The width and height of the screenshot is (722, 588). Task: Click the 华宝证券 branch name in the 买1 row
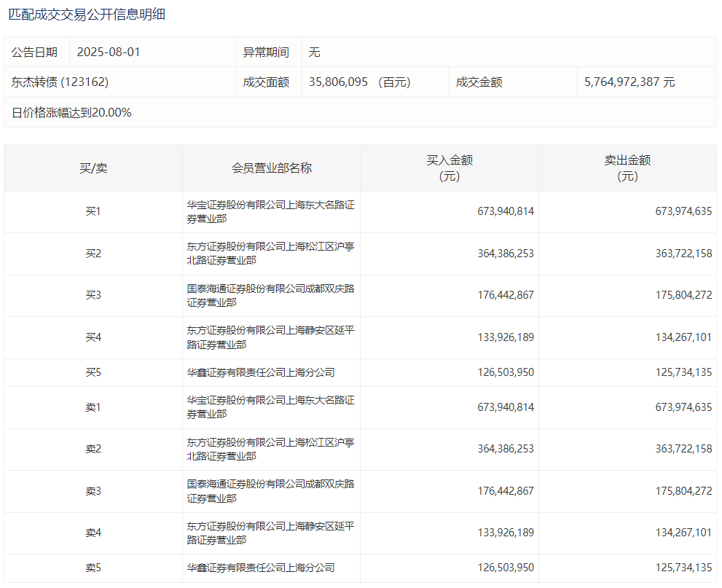click(270, 212)
